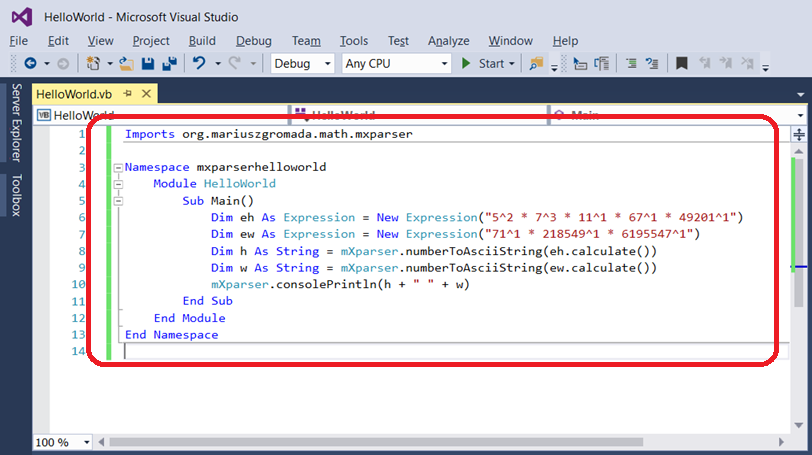Pin the HelloWorld.vb tab
Image resolution: width=812 pixels, height=455 pixels.
coord(127,94)
